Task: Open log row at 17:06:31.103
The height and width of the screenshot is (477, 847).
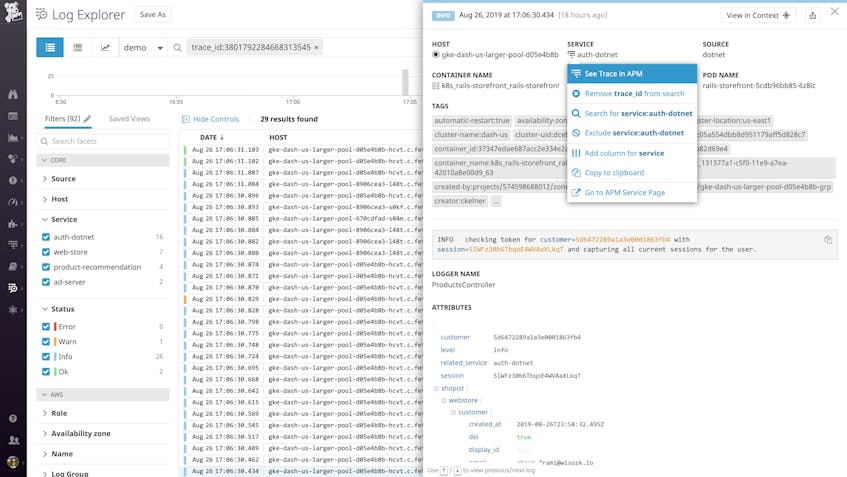Action: click(x=302, y=150)
